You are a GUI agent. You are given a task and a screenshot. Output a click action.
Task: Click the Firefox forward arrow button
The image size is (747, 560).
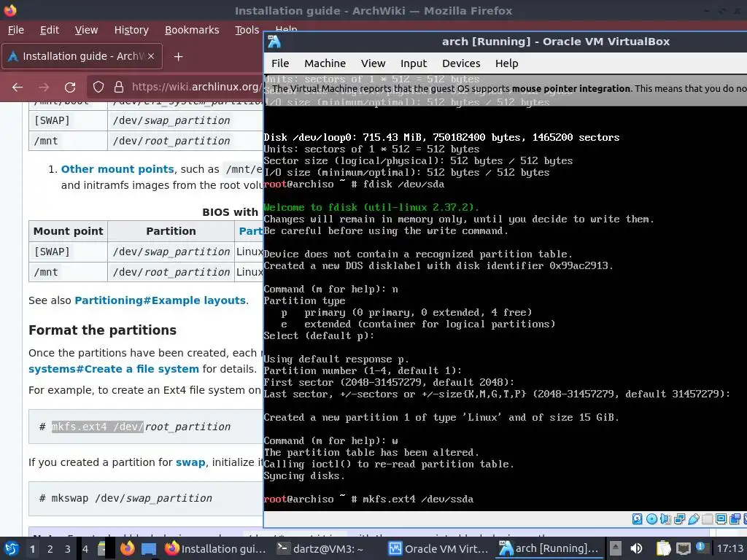coord(44,87)
